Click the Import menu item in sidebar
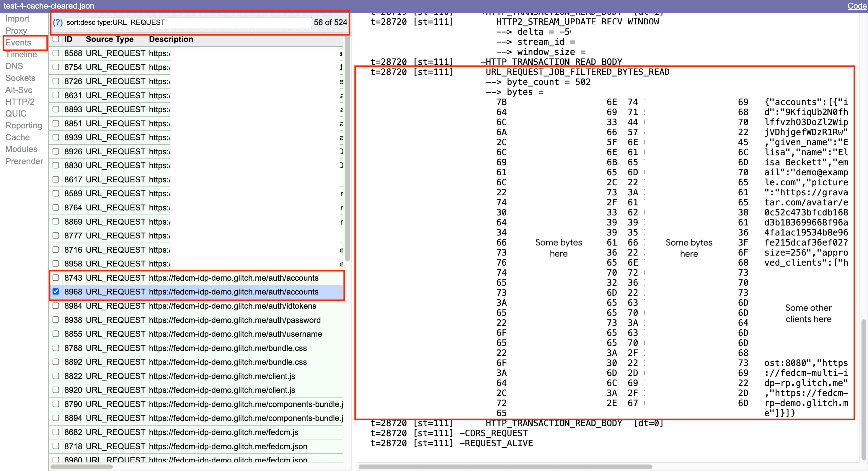868x471 pixels. [17, 18]
